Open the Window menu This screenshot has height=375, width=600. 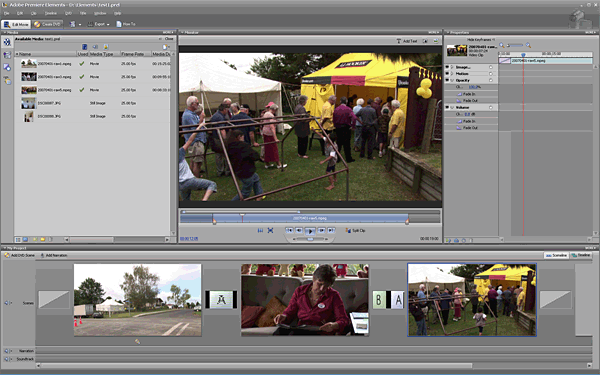(100, 13)
